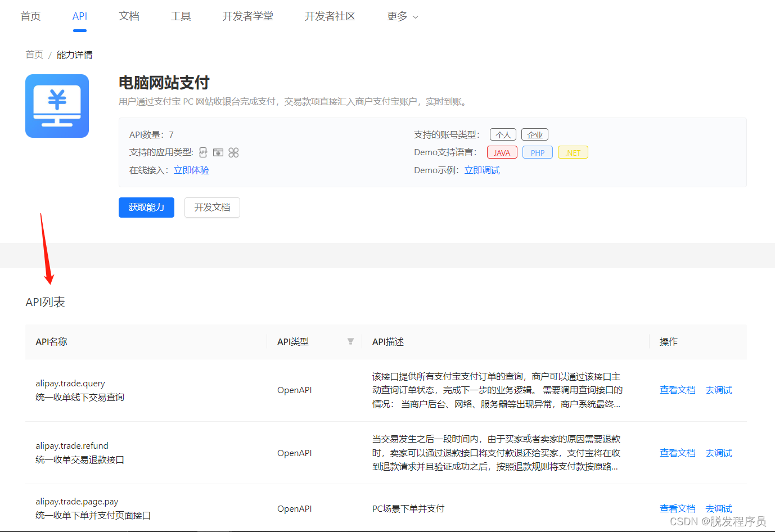
Task: Click the 企业 account type tag
Action: click(535, 135)
